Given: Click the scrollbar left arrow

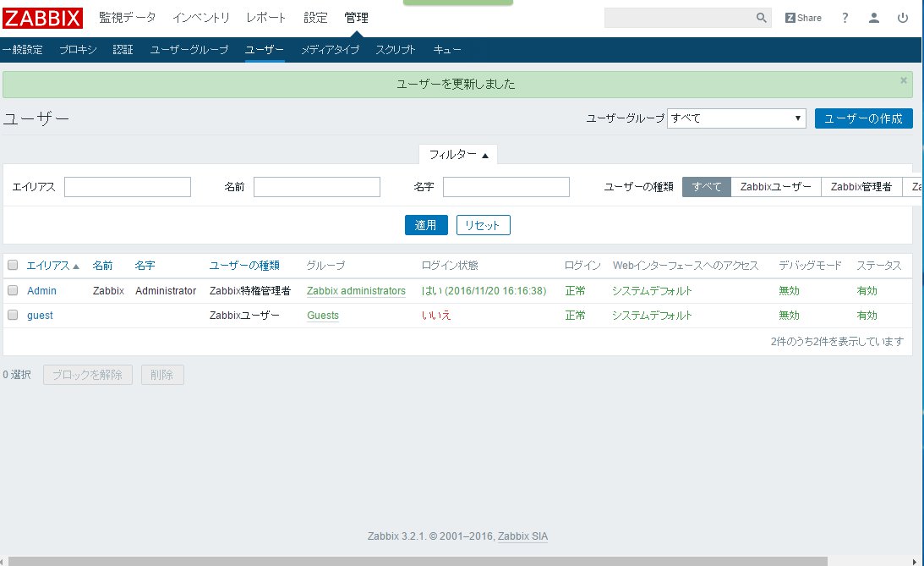Looking at the screenshot, I should click(x=3, y=562).
